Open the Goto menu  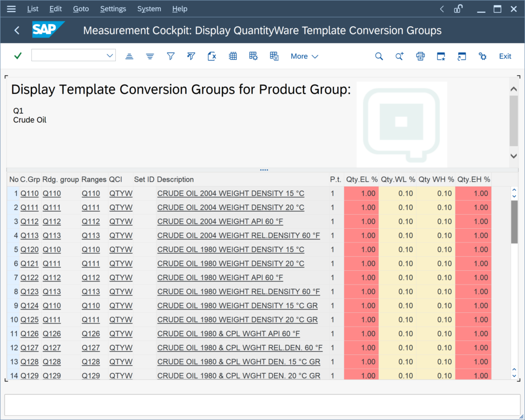(x=81, y=9)
